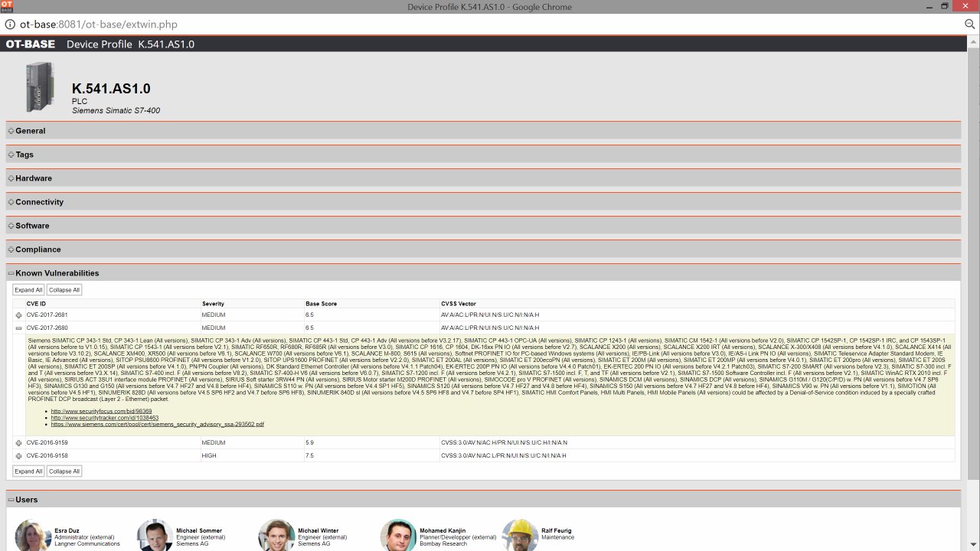
Task: Click the lower Expand All button
Action: (x=28, y=471)
